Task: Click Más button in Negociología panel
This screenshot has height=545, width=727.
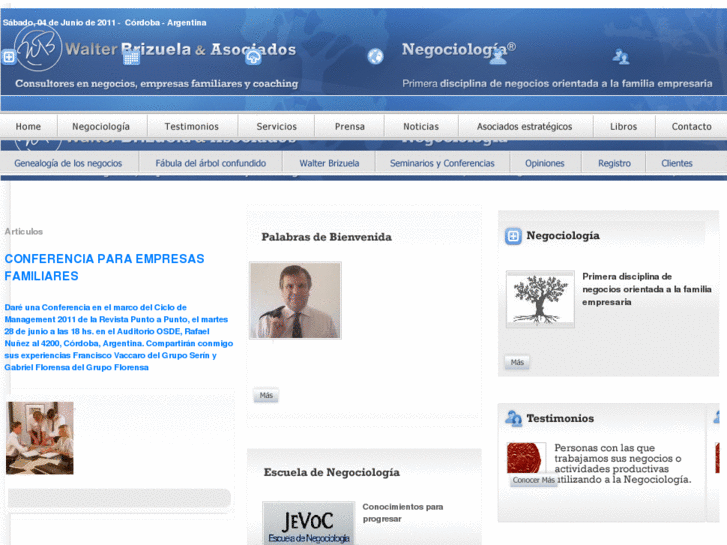Action: (517, 362)
